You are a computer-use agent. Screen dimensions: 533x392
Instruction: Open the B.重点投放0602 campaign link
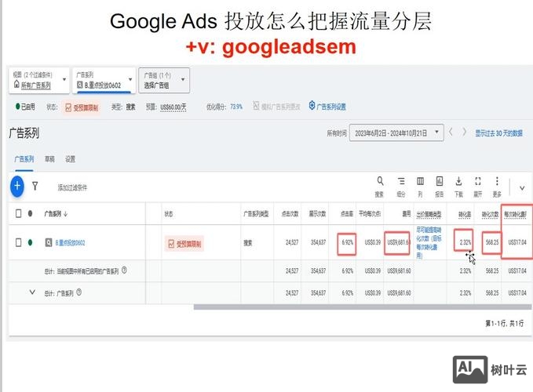(x=70, y=243)
